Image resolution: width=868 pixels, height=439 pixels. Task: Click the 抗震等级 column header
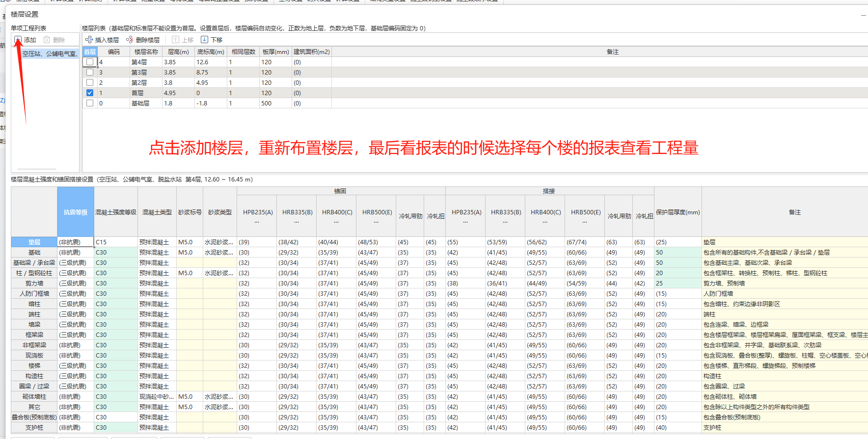(x=76, y=212)
